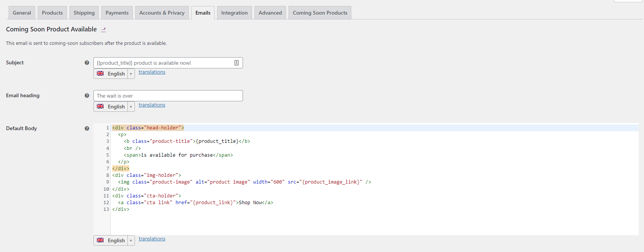
Task: Open the English language dropdown under Email heading
Action: point(114,107)
